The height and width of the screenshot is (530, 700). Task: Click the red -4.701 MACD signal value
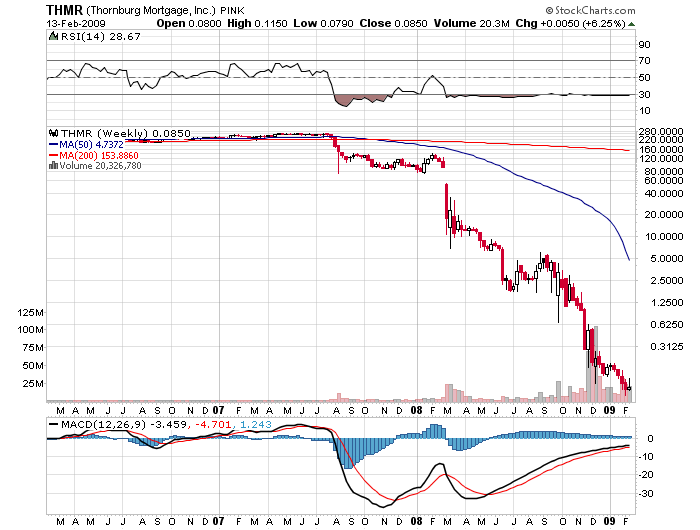click(213, 425)
